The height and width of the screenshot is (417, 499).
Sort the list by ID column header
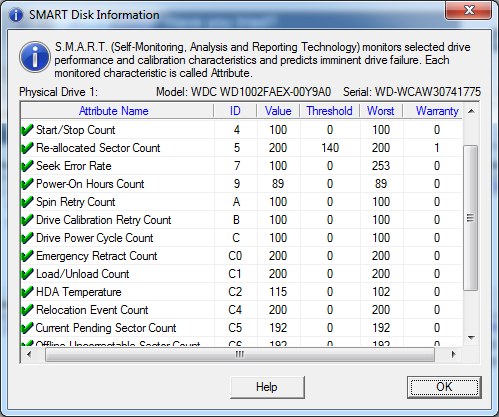tap(235, 111)
